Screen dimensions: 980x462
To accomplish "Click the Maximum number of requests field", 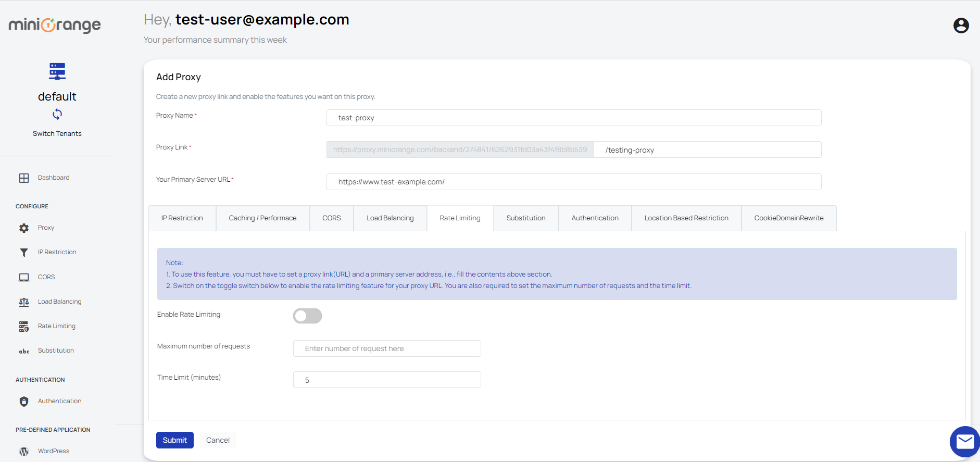I will (387, 348).
